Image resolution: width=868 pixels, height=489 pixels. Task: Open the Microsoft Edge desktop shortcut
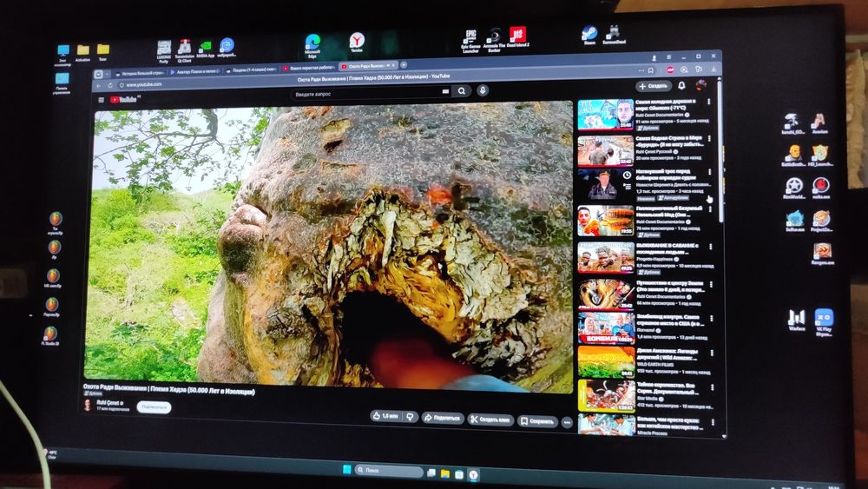(x=312, y=45)
